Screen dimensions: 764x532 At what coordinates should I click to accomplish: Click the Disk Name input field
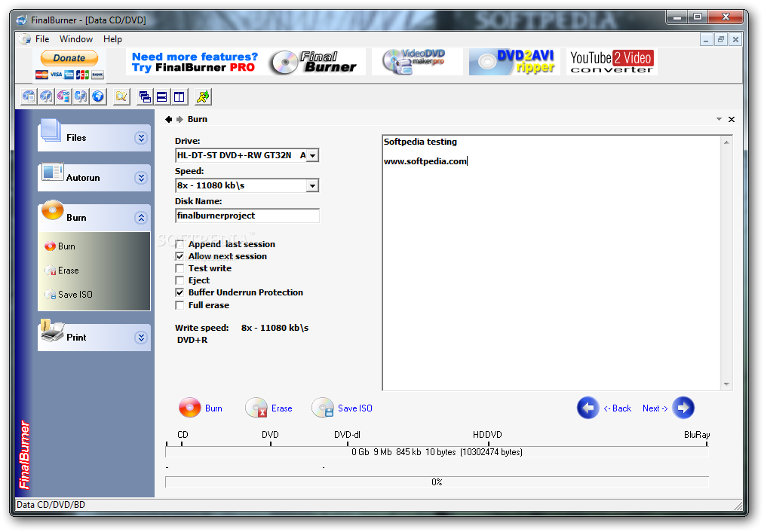(247, 216)
